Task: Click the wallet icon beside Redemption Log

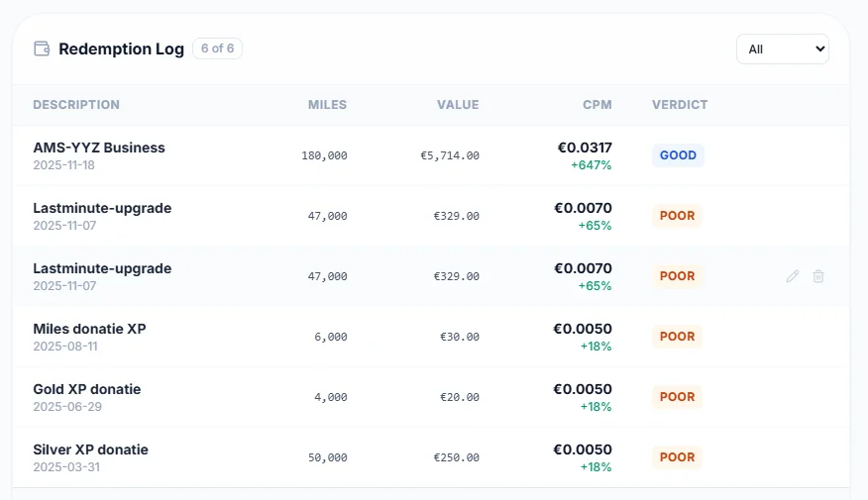Action: click(x=42, y=49)
